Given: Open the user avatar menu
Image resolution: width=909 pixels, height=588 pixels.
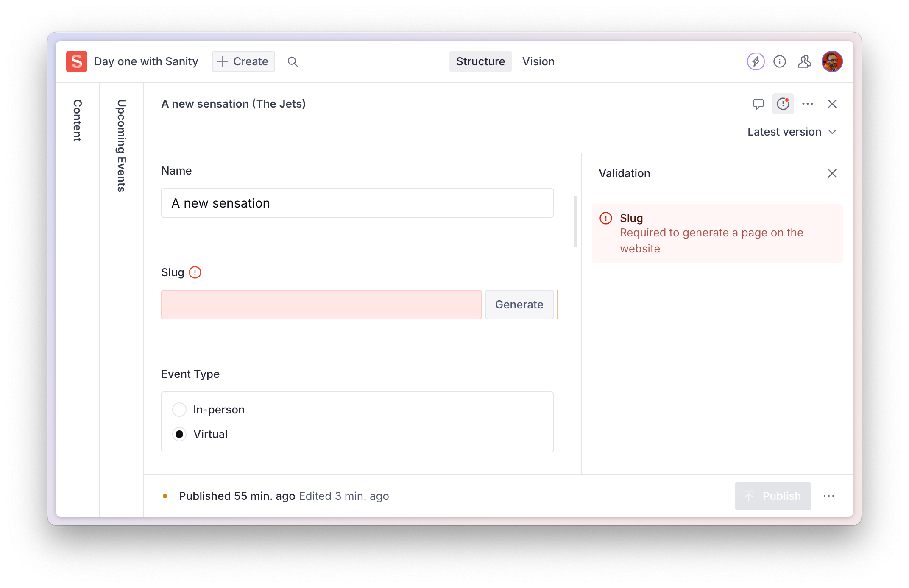Looking at the screenshot, I should (x=832, y=61).
